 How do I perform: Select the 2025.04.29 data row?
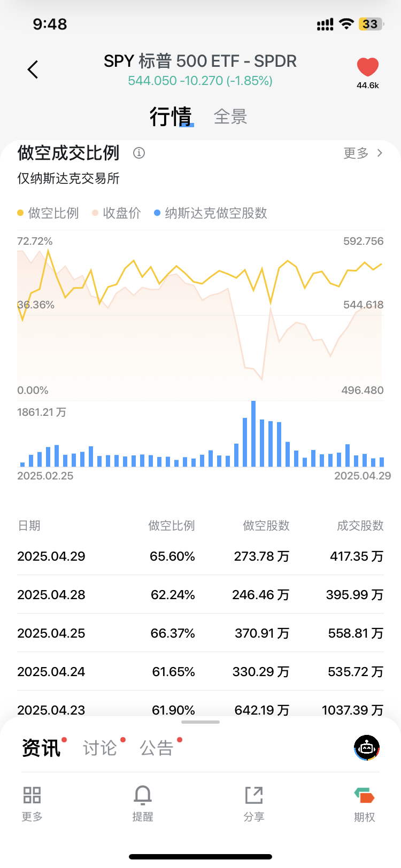click(200, 556)
